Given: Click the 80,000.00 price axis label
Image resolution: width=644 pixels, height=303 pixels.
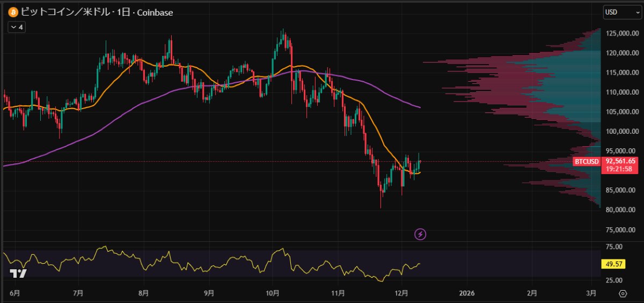Looking at the screenshot, I should [x=621, y=210].
